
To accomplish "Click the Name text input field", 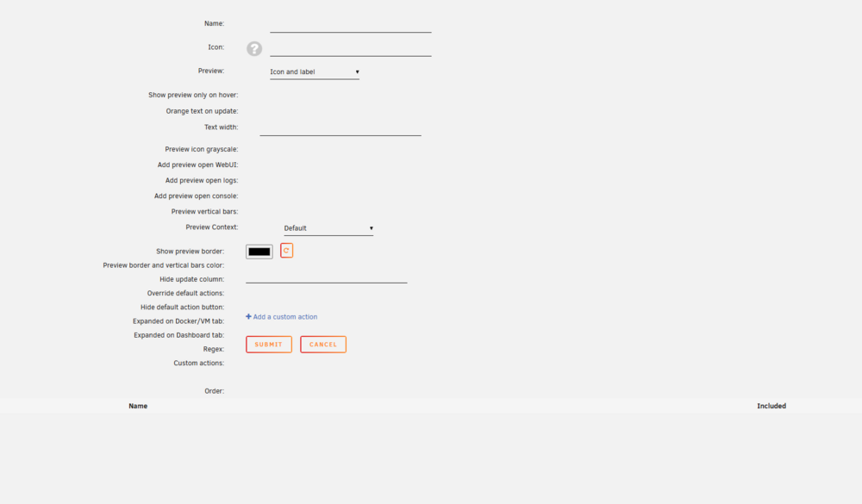I will (350, 25).
